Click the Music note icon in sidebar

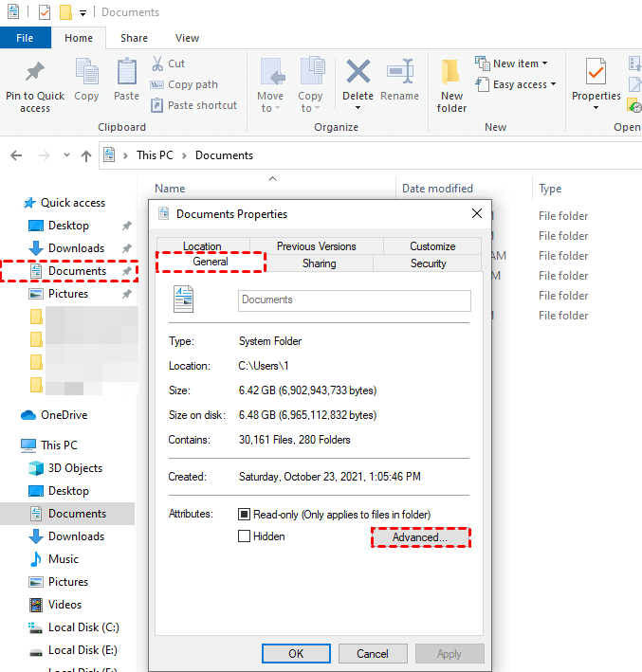tap(36, 559)
